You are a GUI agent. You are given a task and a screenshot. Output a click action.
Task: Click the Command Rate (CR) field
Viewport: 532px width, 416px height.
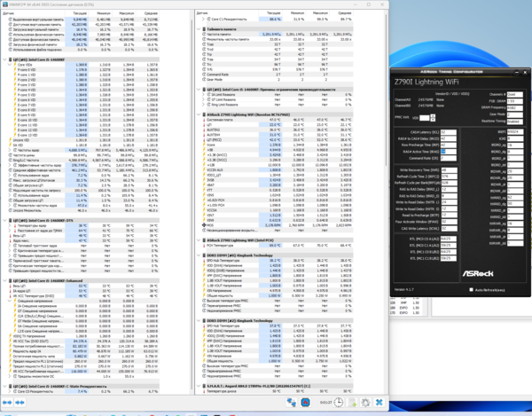click(x=448, y=158)
